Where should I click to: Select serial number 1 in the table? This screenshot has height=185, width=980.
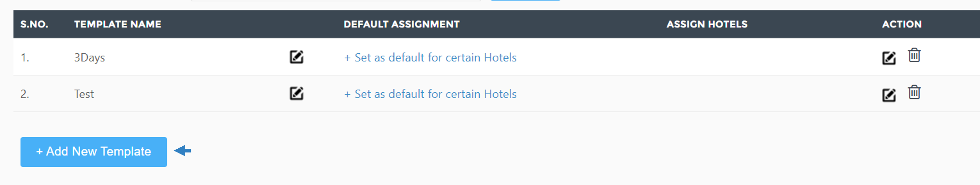point(25,58)
